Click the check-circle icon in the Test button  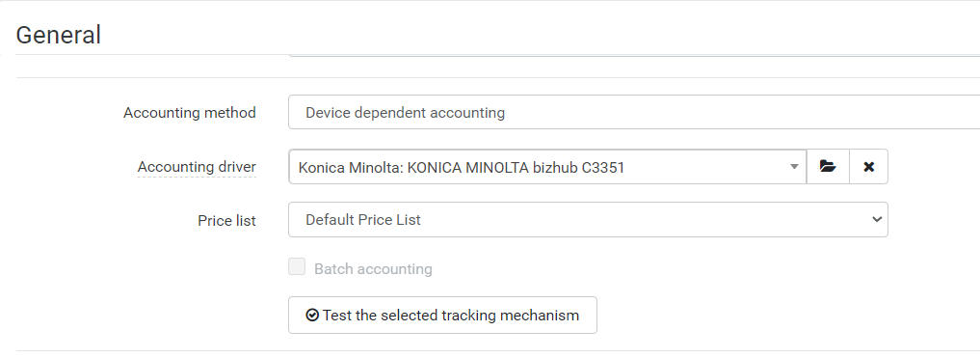[x=312, y=315]
